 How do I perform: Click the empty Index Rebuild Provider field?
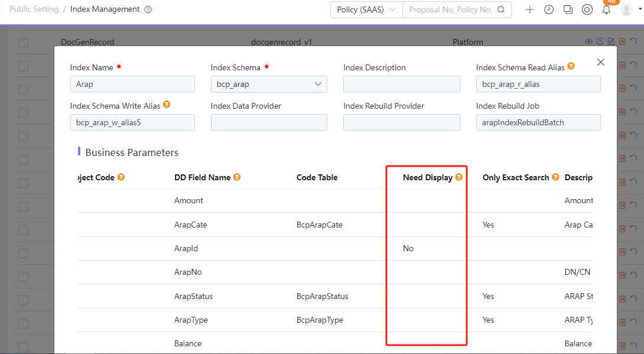pyautogui.click(x=402, y=122)
